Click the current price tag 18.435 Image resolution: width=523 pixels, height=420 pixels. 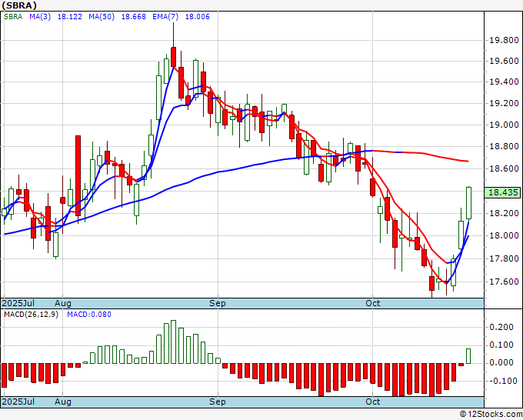503,192
